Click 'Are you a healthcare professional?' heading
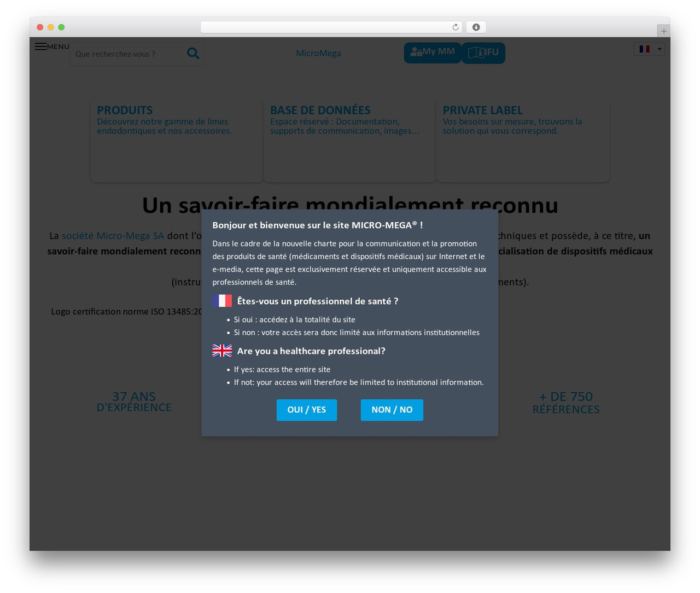 pyautogui.click(x=311, y=351)
